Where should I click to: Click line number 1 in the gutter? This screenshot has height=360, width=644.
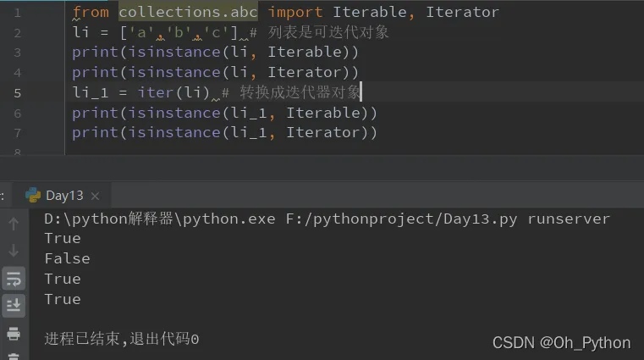click(x=18, y=12)
